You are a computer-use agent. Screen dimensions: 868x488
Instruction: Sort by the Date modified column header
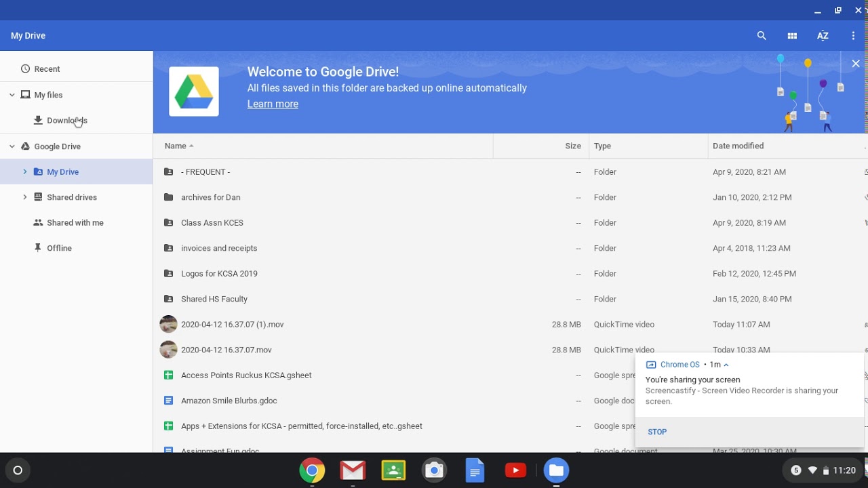[x=738, y=146]
